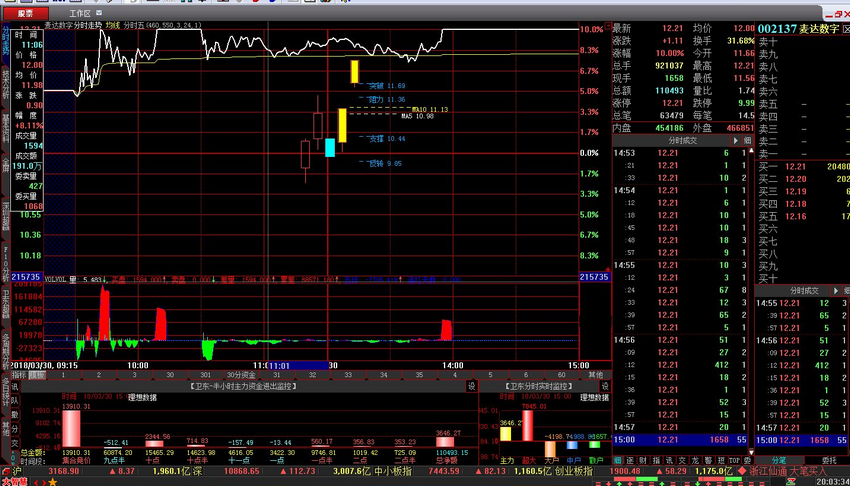
Task: Click the 11:01 highlighted time marker
Action: pos(279,366)
